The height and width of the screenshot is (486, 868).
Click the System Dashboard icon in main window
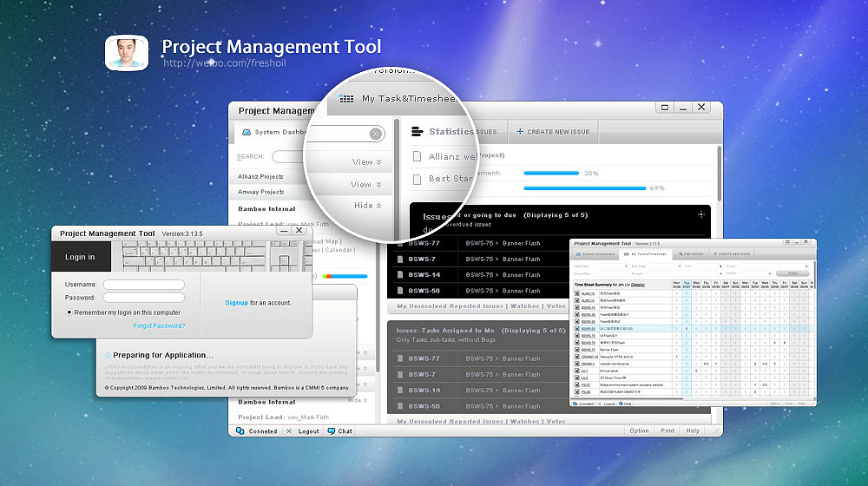coord(247,132)
